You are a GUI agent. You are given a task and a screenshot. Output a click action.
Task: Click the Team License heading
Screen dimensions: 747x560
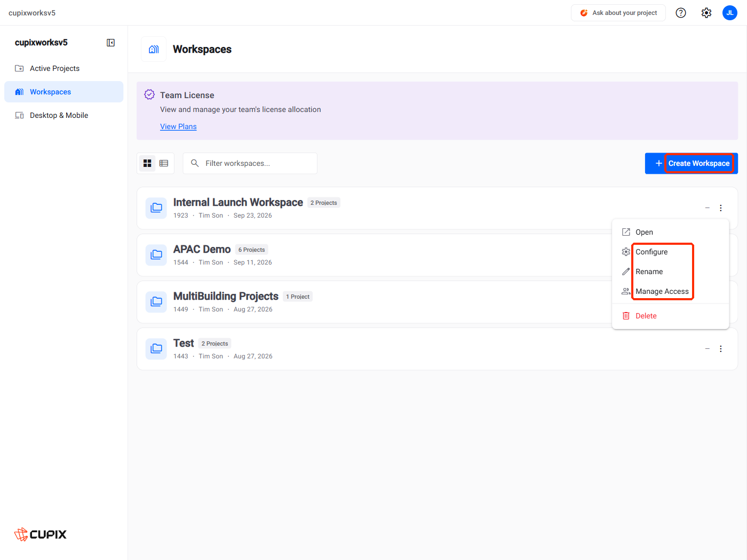click(x=187, y=95)
